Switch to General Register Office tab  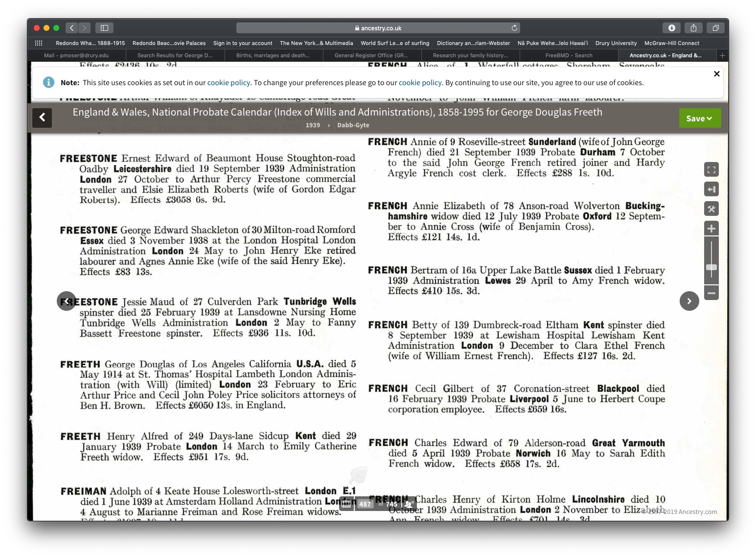(371, 55)
